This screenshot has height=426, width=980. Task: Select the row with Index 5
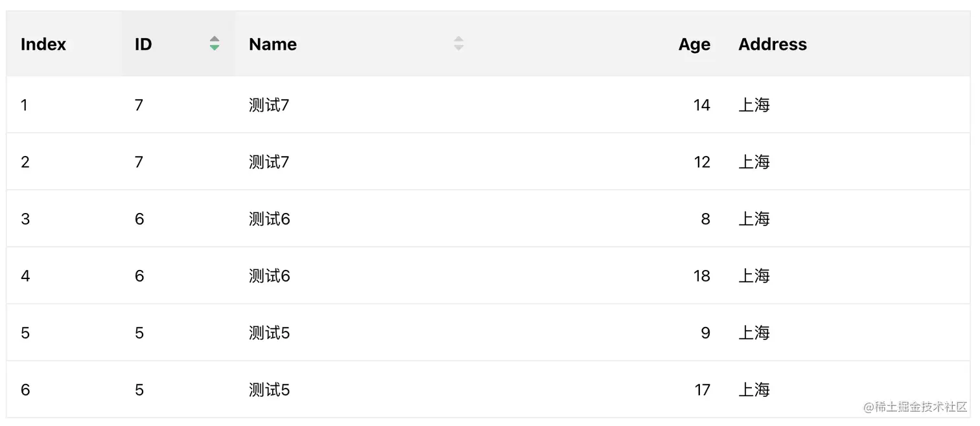coord(489,333)
